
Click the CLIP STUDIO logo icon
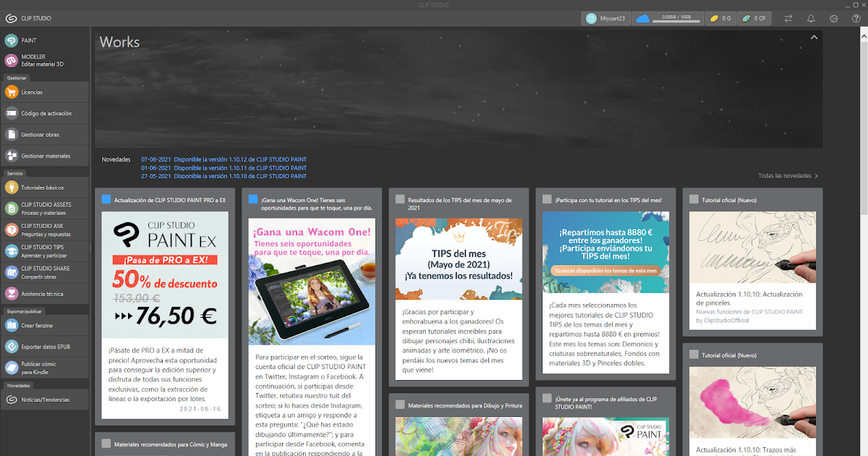click(x=11, y=18)
